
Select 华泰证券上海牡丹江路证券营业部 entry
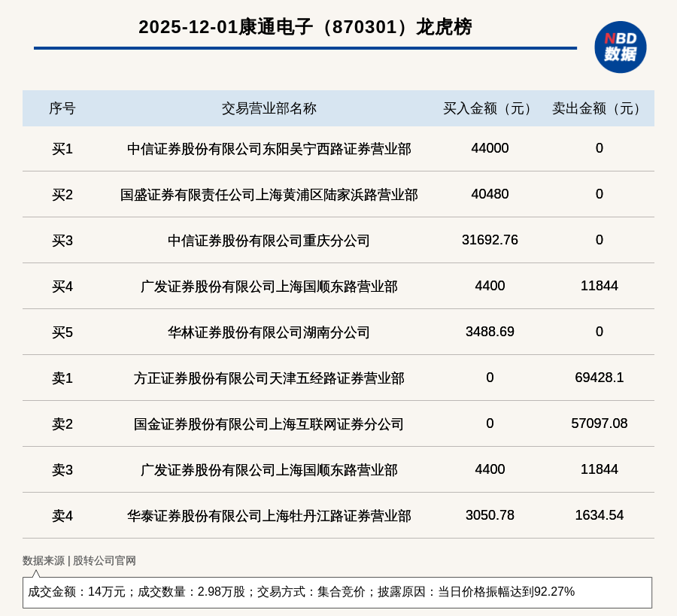[x=269, y=516]
